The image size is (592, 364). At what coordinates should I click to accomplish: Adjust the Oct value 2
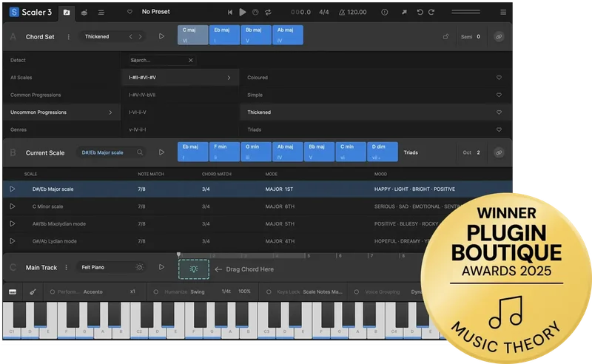478,152
